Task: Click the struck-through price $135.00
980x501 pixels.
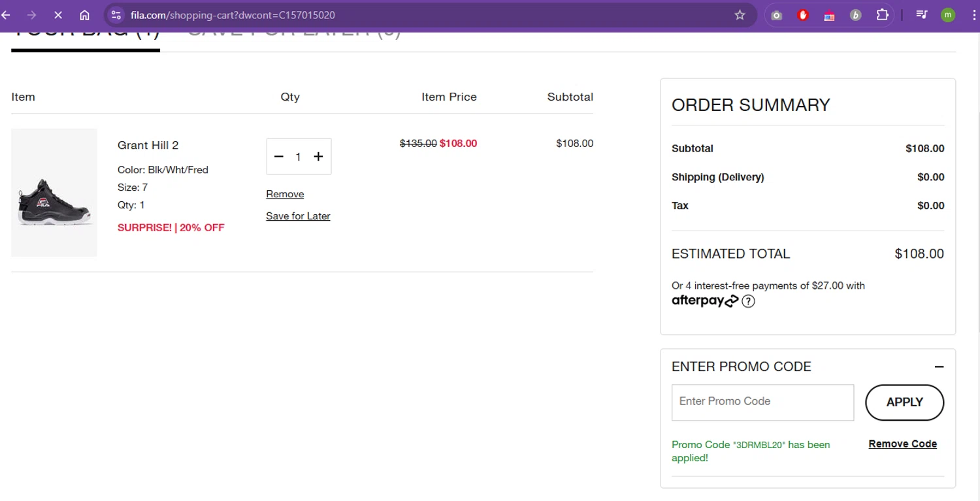Action: (418, 144)
